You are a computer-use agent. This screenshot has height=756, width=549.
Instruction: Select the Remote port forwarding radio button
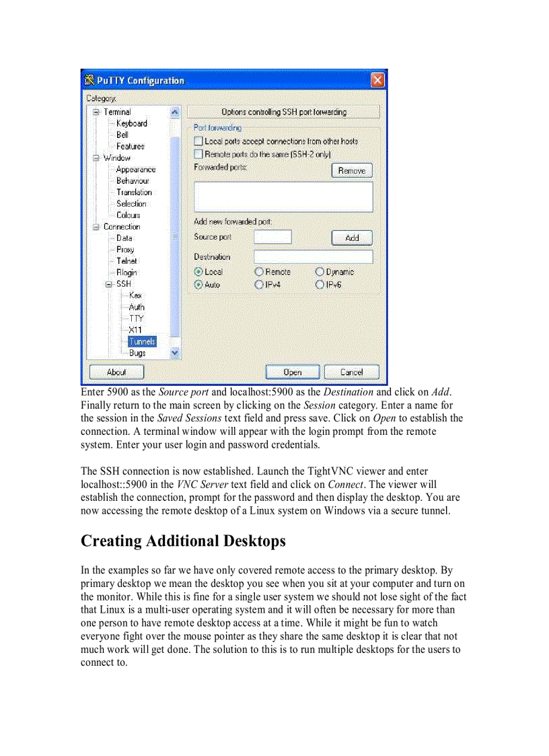pyautogui.click(x=258, y=271)
